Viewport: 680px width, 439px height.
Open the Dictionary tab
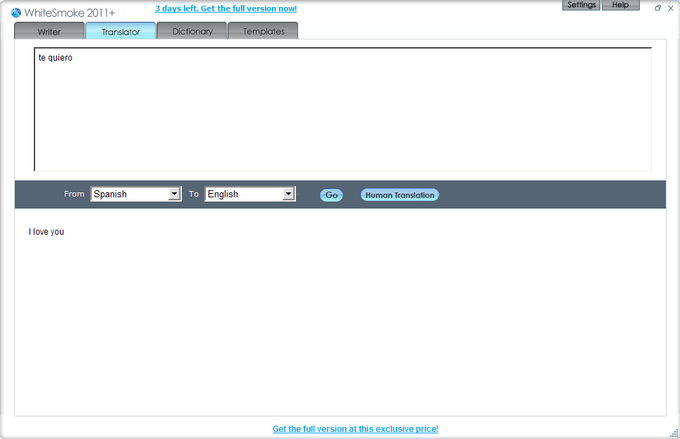[192, 31]
